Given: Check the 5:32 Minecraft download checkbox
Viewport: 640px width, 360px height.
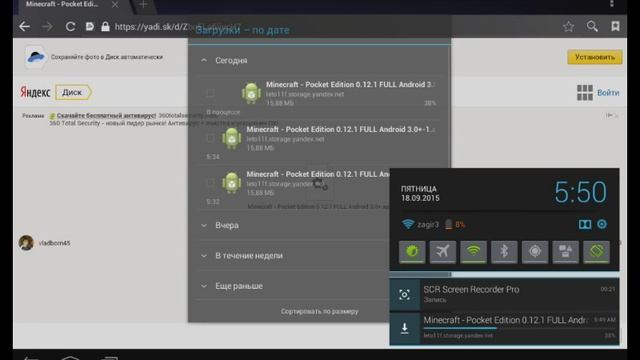Looking at the screenshot, I should tap(210, 182).
